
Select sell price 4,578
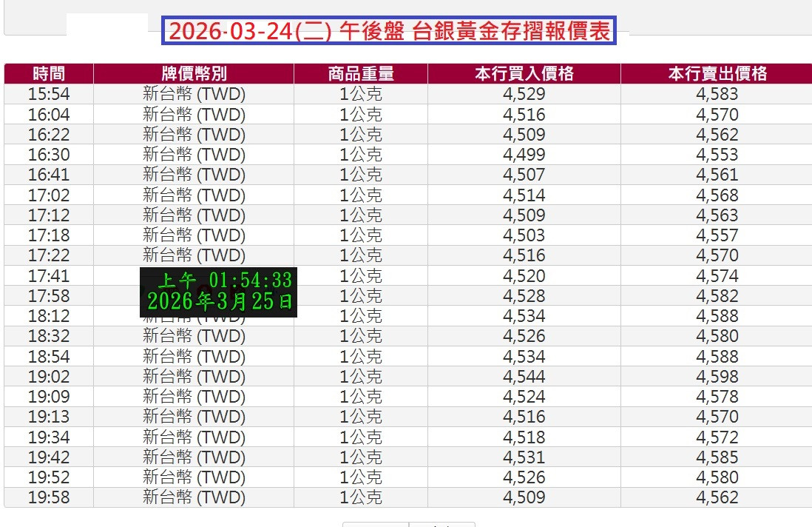point(717,397)
